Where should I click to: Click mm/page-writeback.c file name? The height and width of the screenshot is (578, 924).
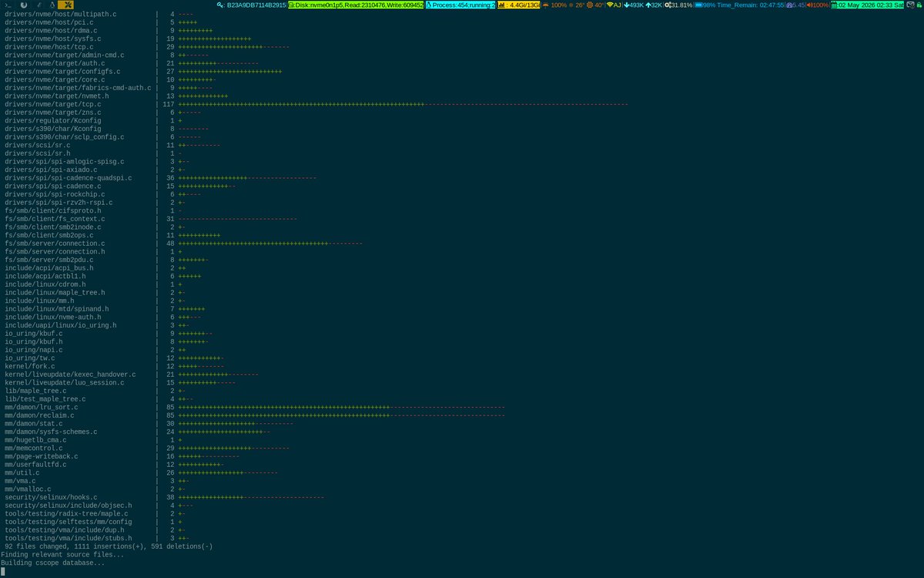[42, 456]
